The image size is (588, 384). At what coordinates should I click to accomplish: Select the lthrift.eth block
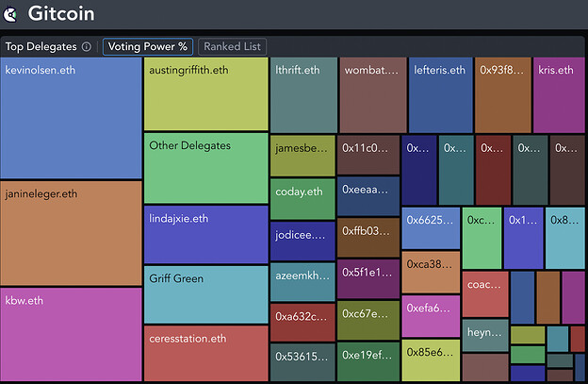[303, 95]
